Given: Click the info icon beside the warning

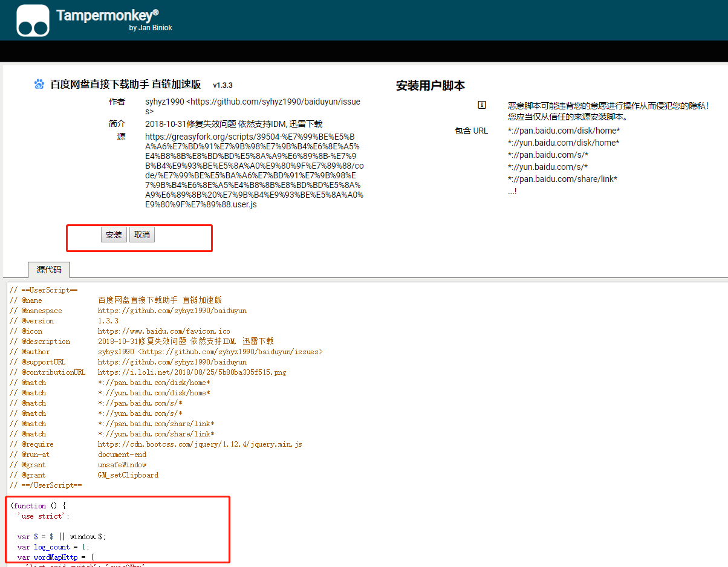Looking at the screenshot, I should tap(482, 105).
